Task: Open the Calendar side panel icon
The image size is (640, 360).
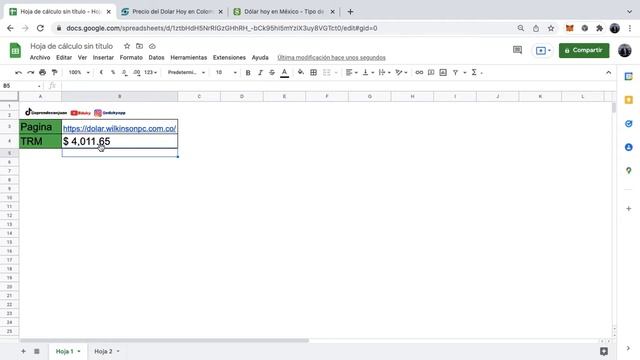Action: [629, 77]
